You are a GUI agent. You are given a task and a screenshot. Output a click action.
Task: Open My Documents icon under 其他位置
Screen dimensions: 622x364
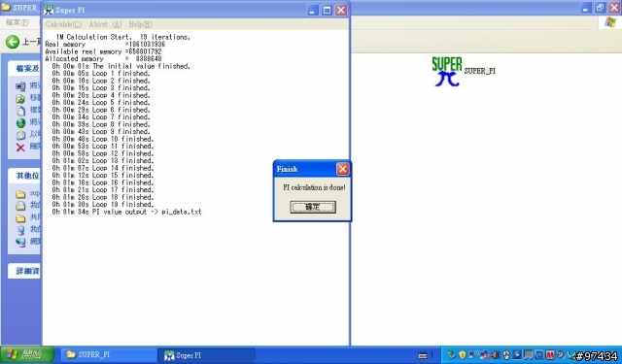coord(20,206)
